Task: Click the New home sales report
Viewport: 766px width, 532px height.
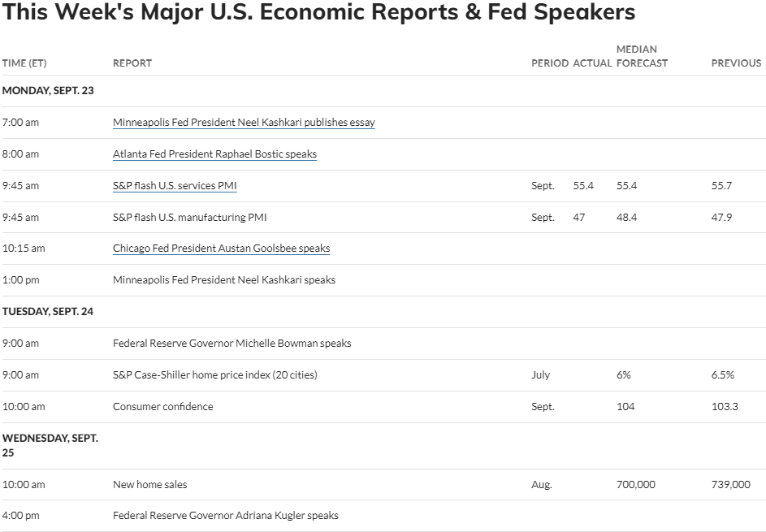Action: (x=150, y=485)
